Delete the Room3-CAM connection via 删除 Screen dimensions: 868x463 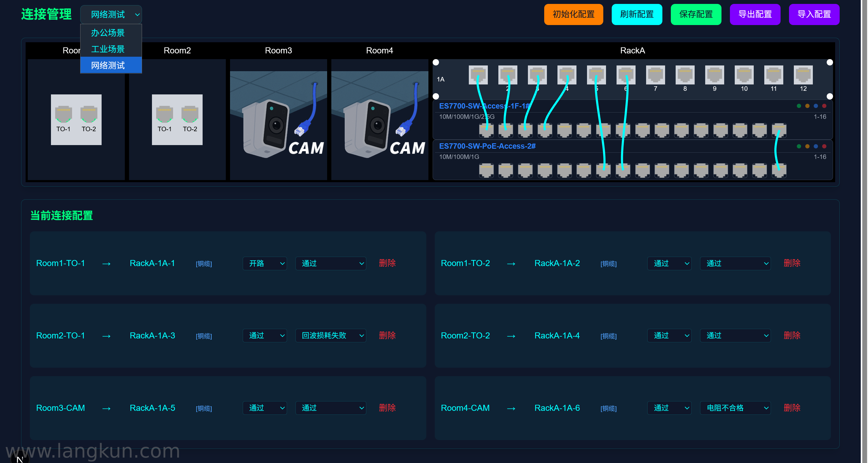[387, 408]
